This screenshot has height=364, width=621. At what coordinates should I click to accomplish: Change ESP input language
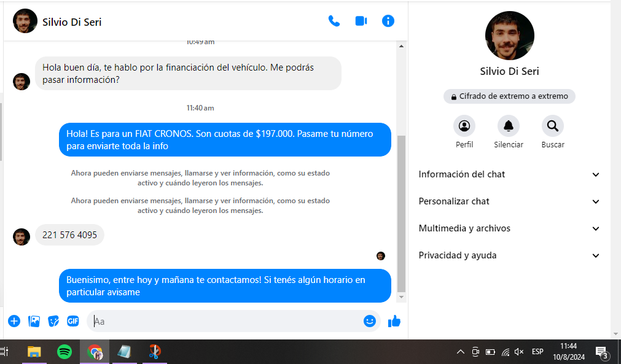[x=537, y=352]
